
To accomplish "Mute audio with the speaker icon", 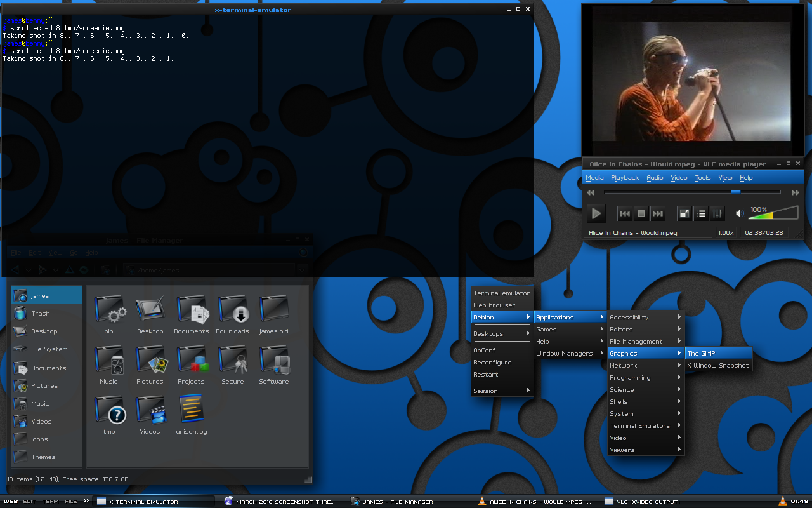I will (x=739, y=213).
